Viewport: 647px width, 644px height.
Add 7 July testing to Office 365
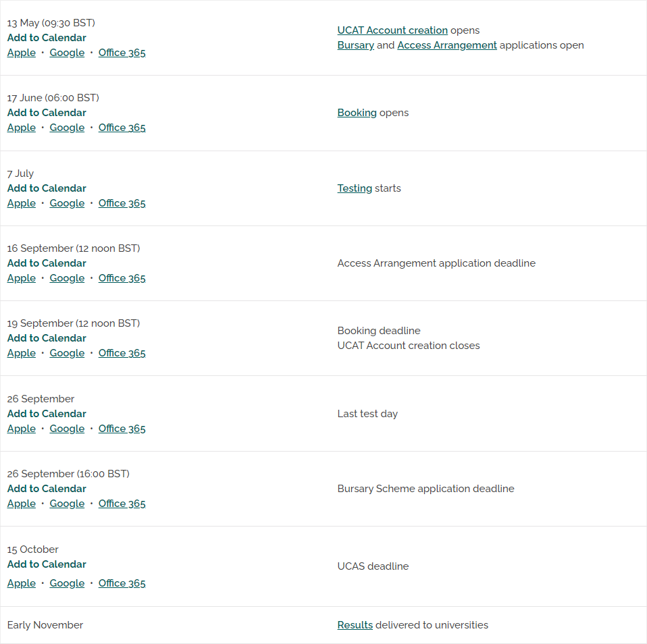(x=122, y=203)
